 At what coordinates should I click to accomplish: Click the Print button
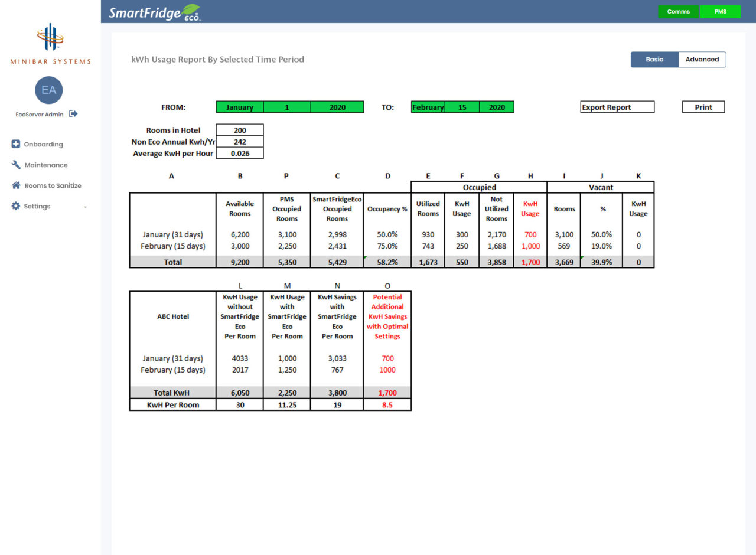point(703,107)
